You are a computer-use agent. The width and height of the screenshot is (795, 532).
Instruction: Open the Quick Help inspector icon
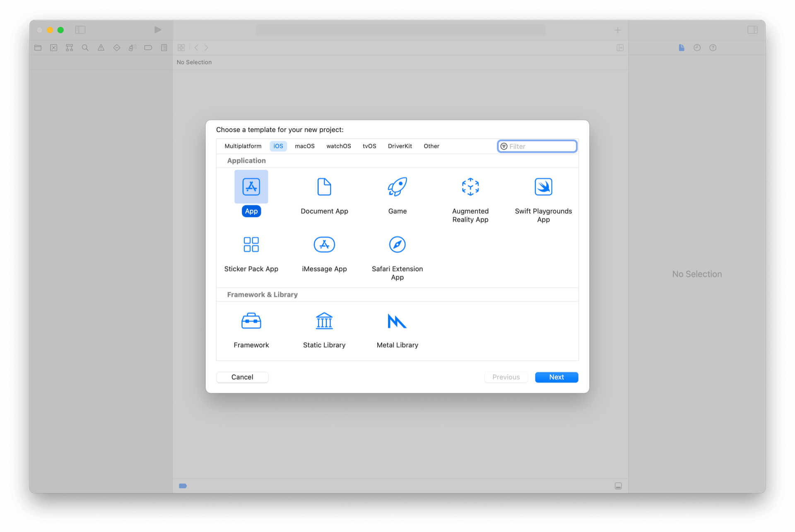point(713,48)
